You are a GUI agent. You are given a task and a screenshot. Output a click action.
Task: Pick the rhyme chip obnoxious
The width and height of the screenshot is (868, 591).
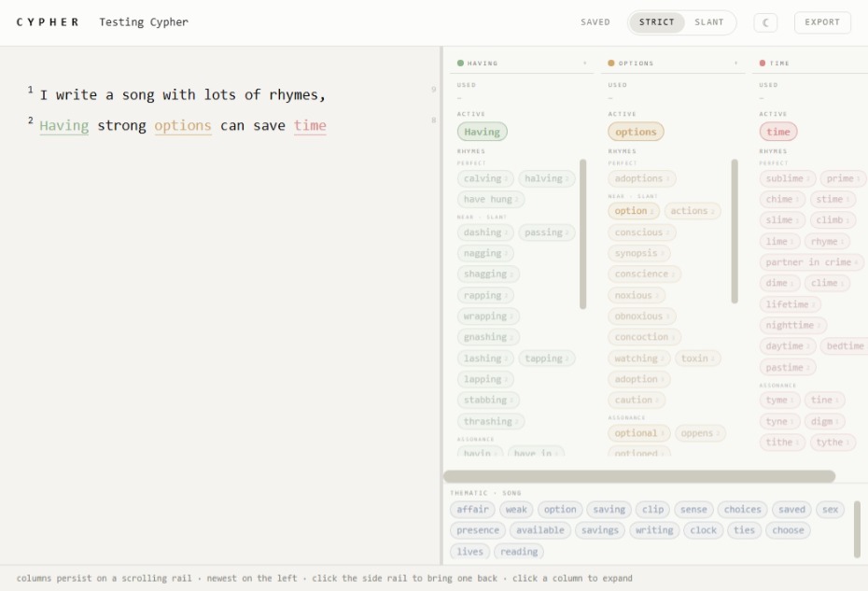[x=641, y=317]
